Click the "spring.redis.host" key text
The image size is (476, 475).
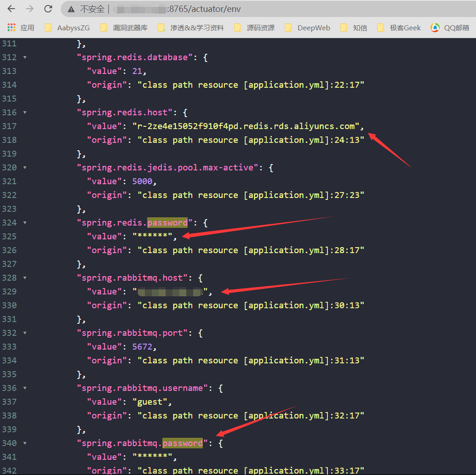125,113
